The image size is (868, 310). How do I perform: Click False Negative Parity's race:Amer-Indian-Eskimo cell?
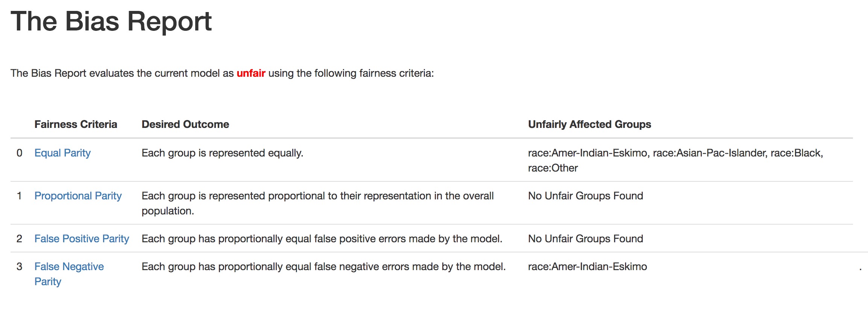point(587,266)
